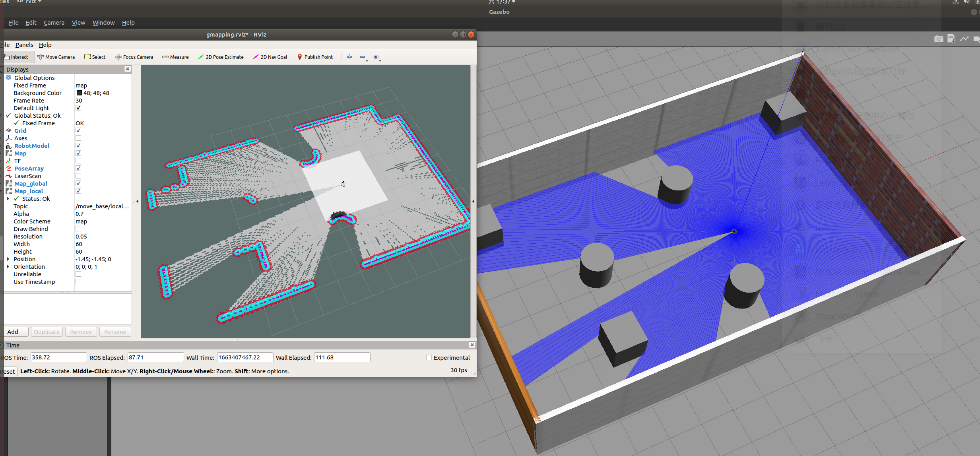Activate the Interact tool in RViz

(16, 57)
